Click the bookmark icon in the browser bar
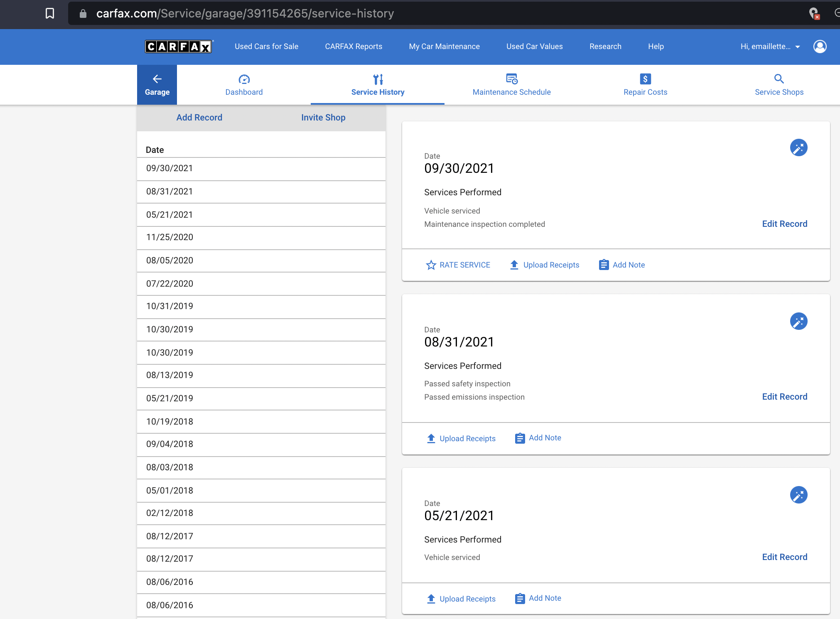Screen dimensions: 840x619 click(x=50, y=13)
